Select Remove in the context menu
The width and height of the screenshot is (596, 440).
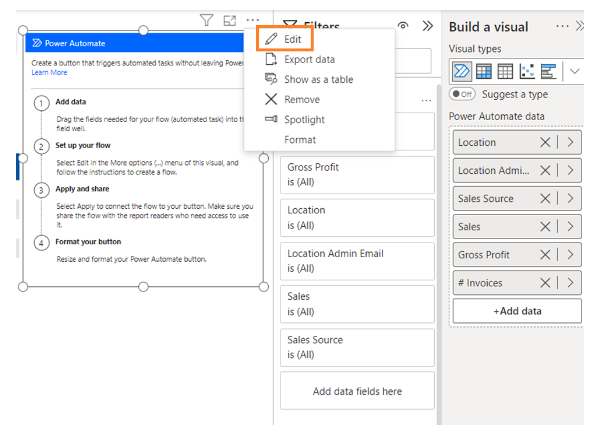319,100
